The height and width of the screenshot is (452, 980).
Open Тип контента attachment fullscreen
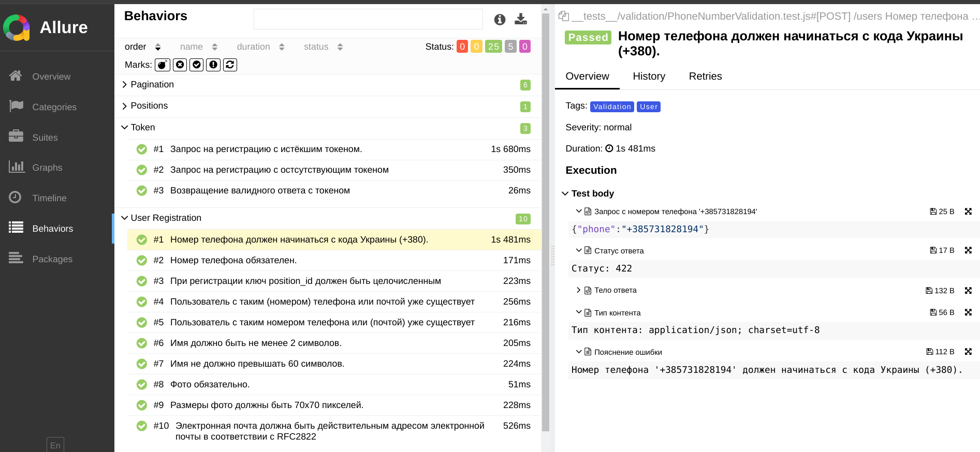[968, 312]
